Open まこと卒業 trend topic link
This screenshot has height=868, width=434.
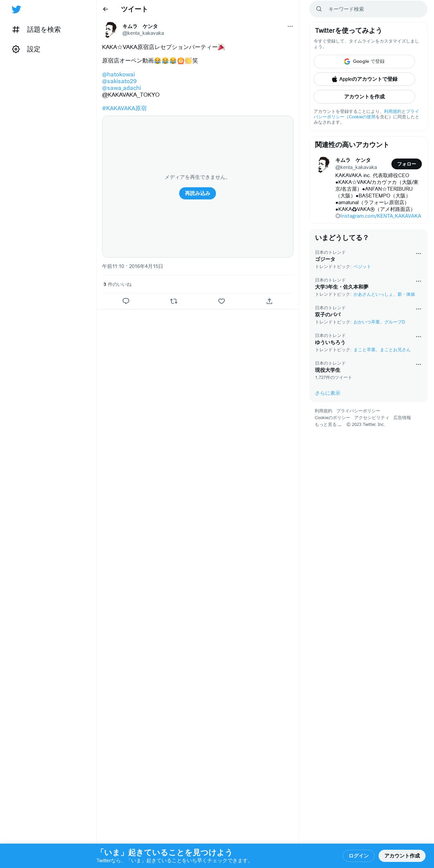coord(364,350)
